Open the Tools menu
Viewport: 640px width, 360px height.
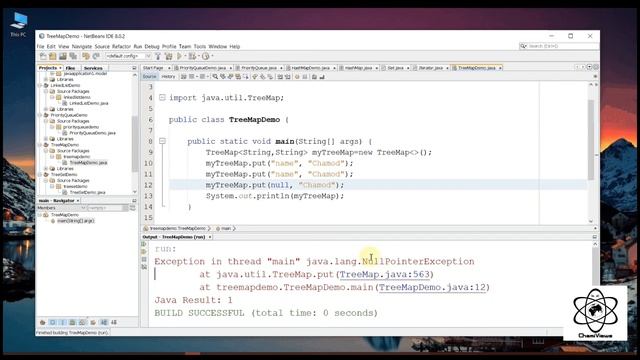200,47
